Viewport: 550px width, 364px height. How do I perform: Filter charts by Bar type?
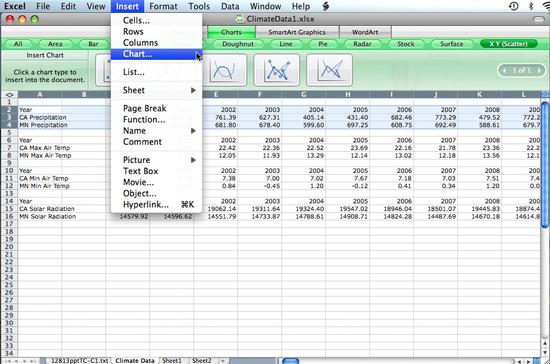point(93,44)
